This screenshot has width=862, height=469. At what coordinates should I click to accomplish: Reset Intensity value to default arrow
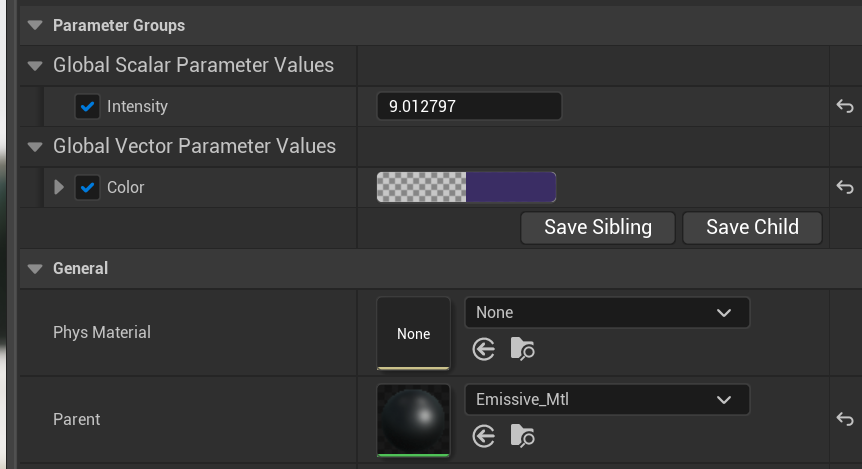[x=845, y=106]
